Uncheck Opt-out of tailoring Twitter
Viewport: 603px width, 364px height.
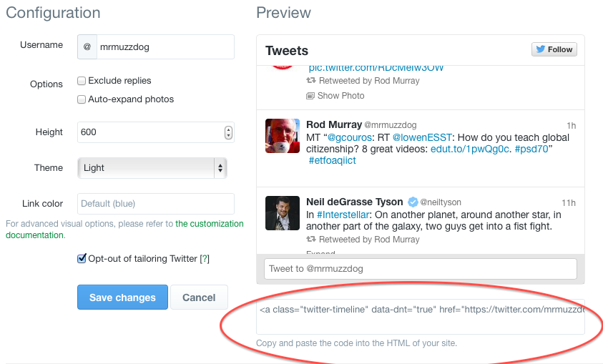(x=82, y=258)
